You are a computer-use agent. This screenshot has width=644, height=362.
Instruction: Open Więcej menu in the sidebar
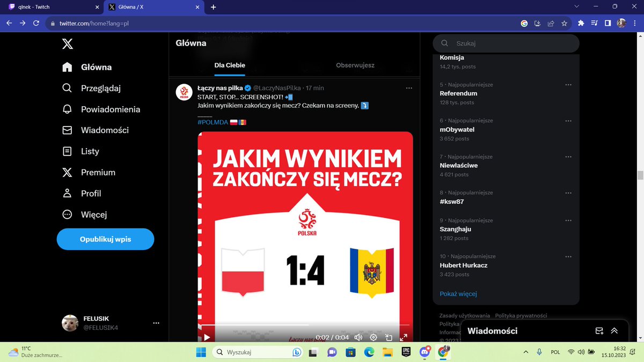pos(85,215)
